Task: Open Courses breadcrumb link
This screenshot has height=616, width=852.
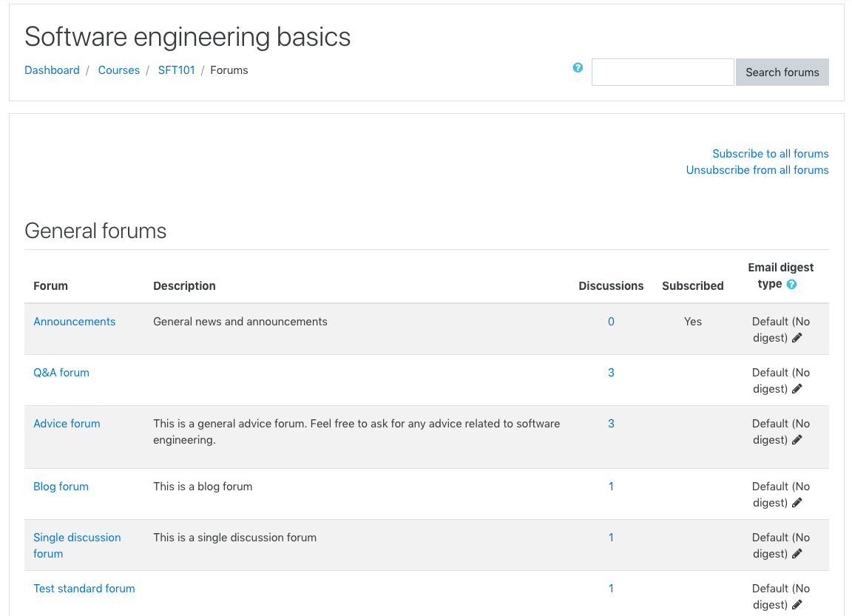Action: point(119,70)
